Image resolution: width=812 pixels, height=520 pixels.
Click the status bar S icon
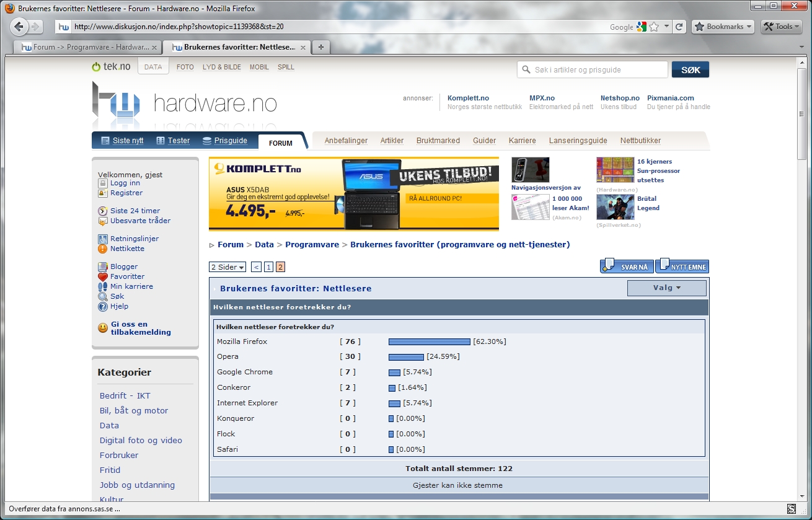pos(792,509)
